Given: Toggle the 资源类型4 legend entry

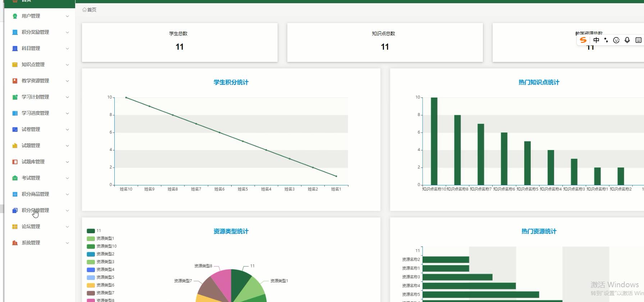Looking at the screenshot, I should (x=100, y=270).
